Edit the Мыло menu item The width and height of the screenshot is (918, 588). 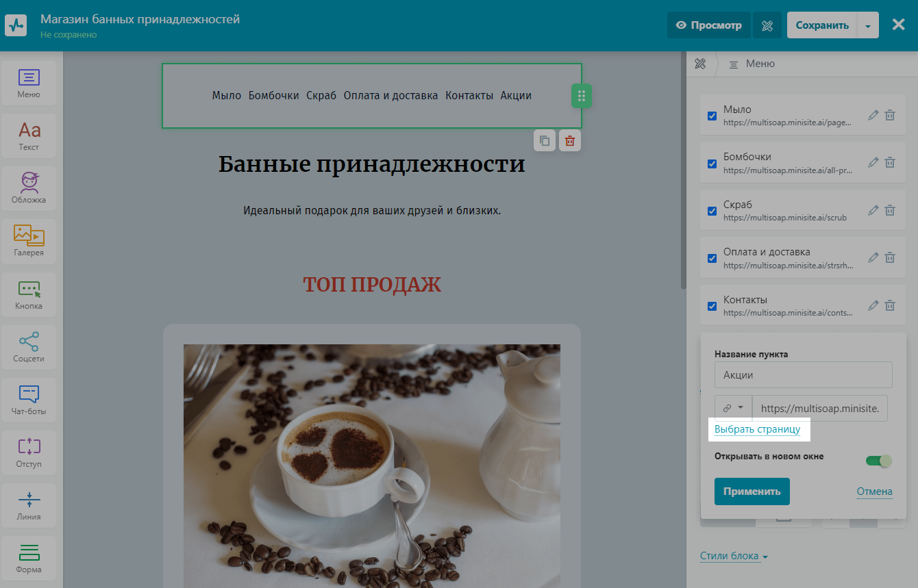click(873, 115)
